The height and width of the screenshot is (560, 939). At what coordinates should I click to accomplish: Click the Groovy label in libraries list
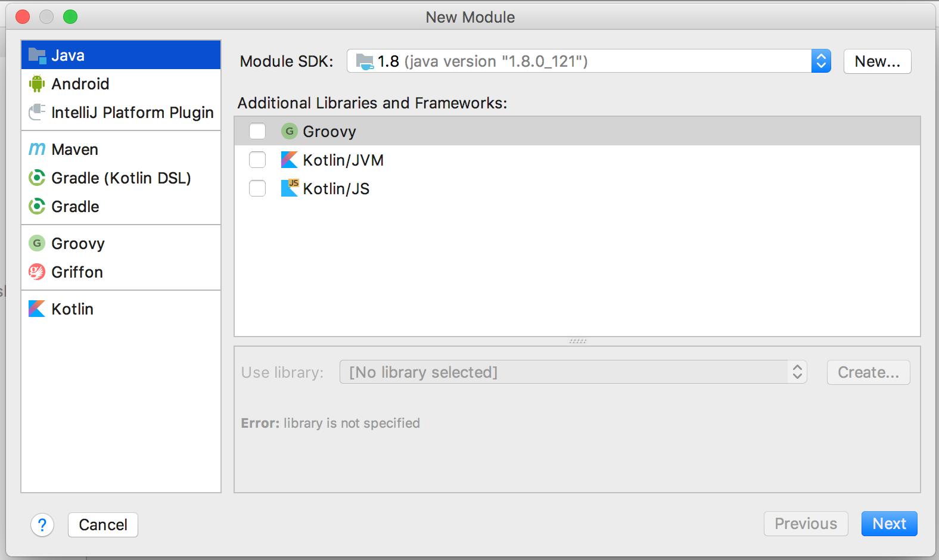point(329,132)
